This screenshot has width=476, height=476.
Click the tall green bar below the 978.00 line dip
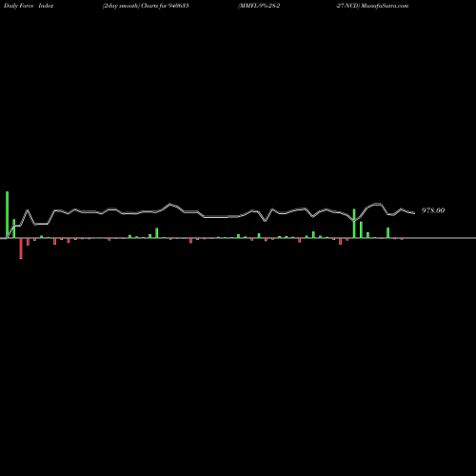coord(354,224)
